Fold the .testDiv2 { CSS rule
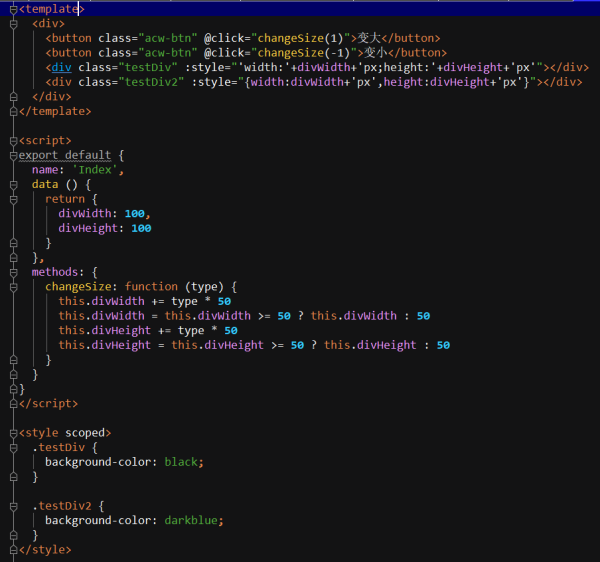 click(x=13, y=506)
